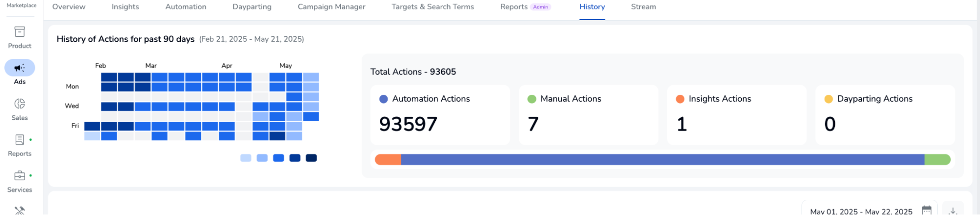The image size is (980, 215).
Task: Click the Marketplace label in sidebar
Action: point(22,5)
